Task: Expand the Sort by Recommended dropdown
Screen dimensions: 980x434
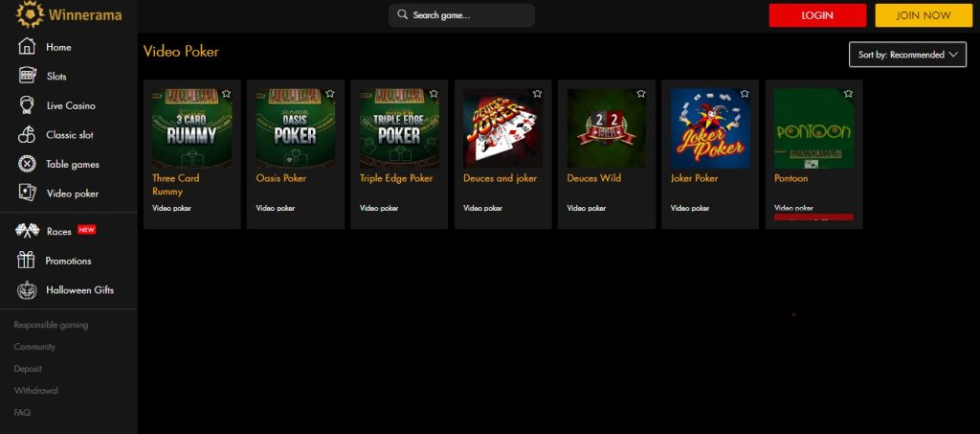Action: [x=907, y=55]
